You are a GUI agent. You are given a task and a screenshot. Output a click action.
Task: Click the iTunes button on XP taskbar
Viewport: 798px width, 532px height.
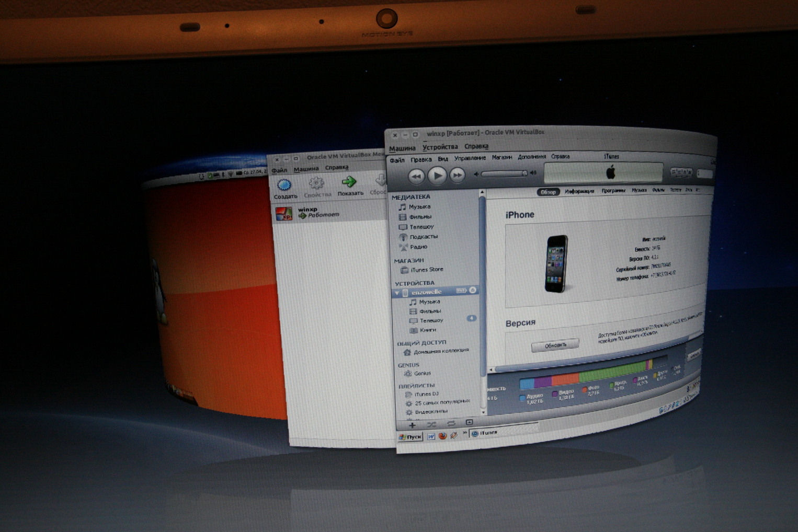point(504,432)
